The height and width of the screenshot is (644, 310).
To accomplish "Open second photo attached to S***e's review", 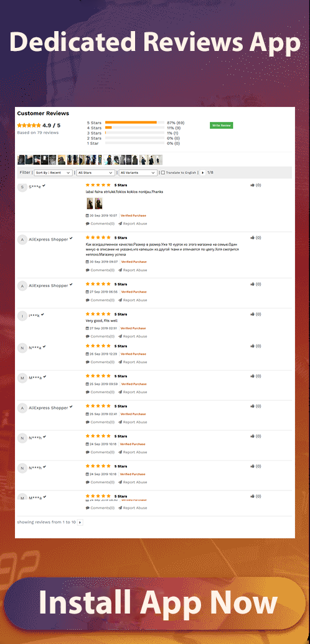I will [99, 204].
